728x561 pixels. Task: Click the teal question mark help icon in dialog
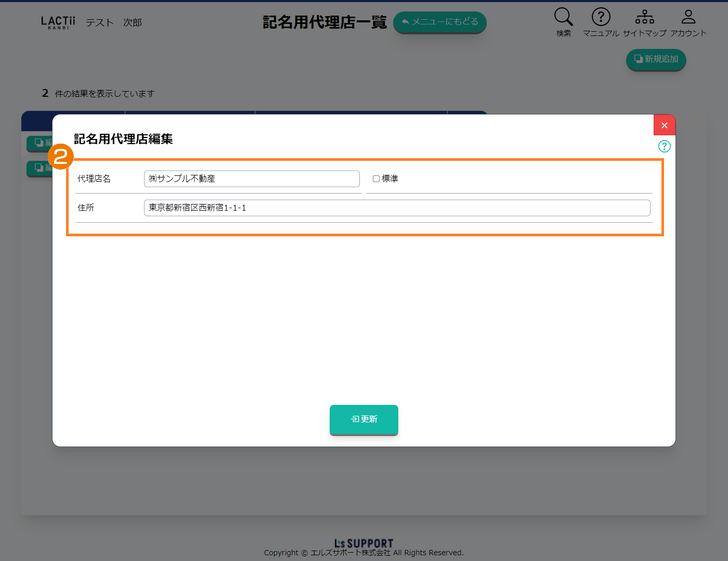click(x=664, y=146)
